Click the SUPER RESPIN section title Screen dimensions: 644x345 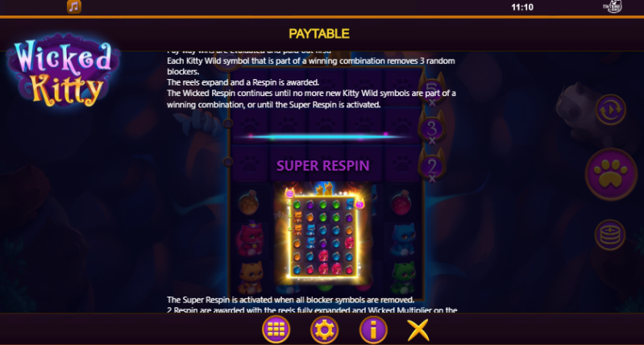tap(323, 166)
